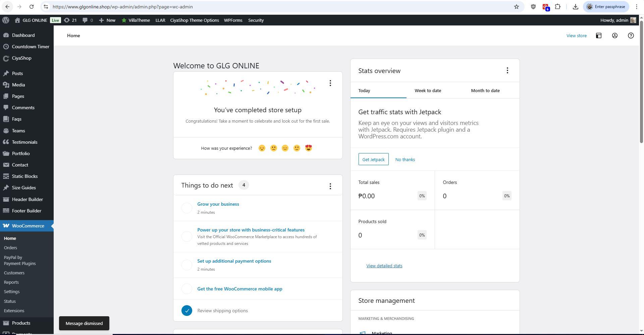This screenshot has height=335, width=644.
Task: Click the View store link
Action: click(576, 36)
